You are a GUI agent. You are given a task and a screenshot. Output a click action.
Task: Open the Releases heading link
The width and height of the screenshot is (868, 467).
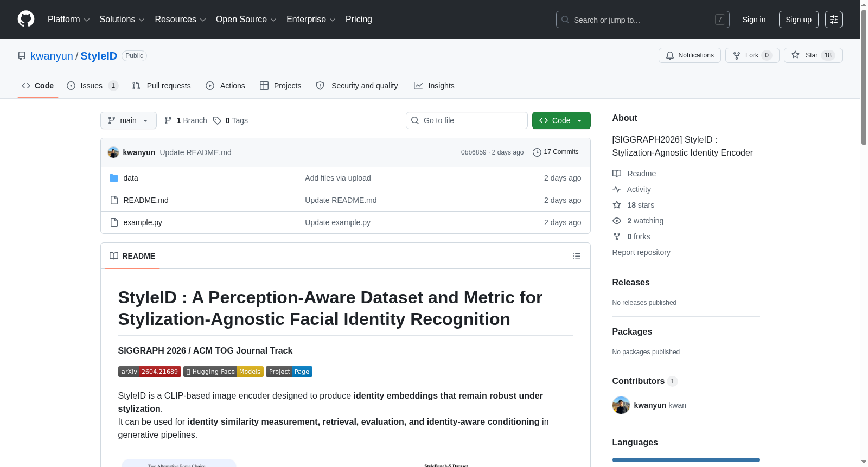631,282
